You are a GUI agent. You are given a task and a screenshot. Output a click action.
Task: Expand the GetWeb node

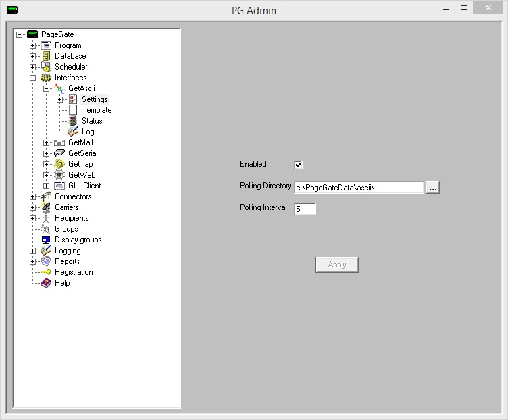point(47,175)
